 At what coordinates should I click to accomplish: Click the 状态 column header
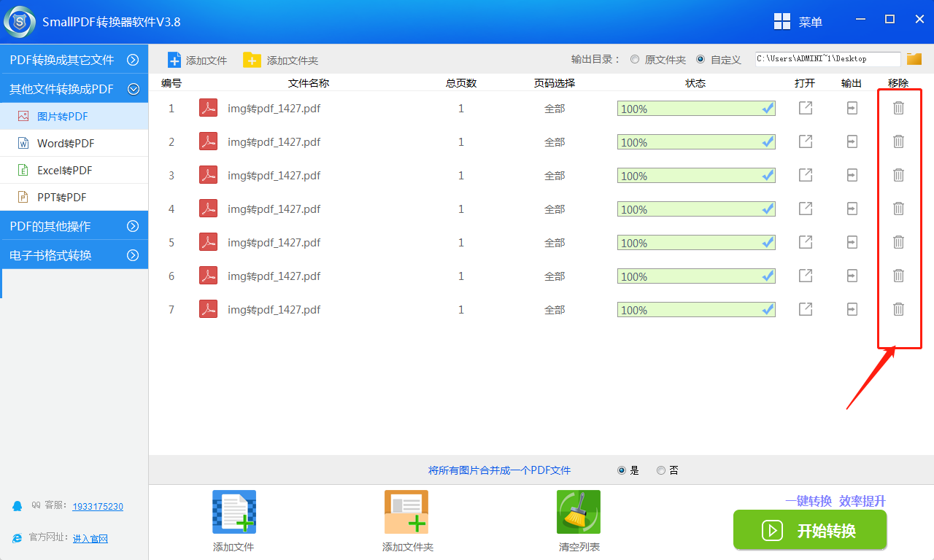[x=695, y=83]
